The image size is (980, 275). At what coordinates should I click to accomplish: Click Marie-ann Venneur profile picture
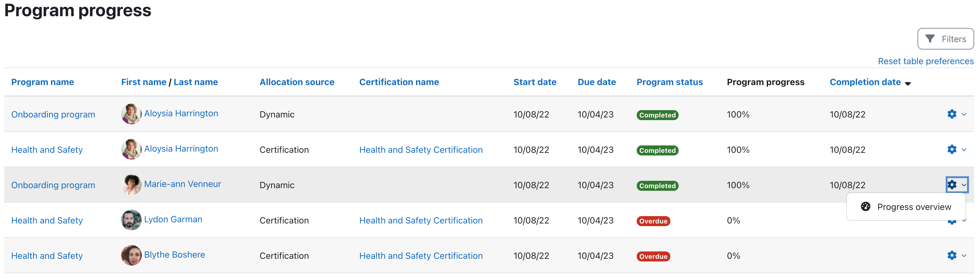[131, 185]
